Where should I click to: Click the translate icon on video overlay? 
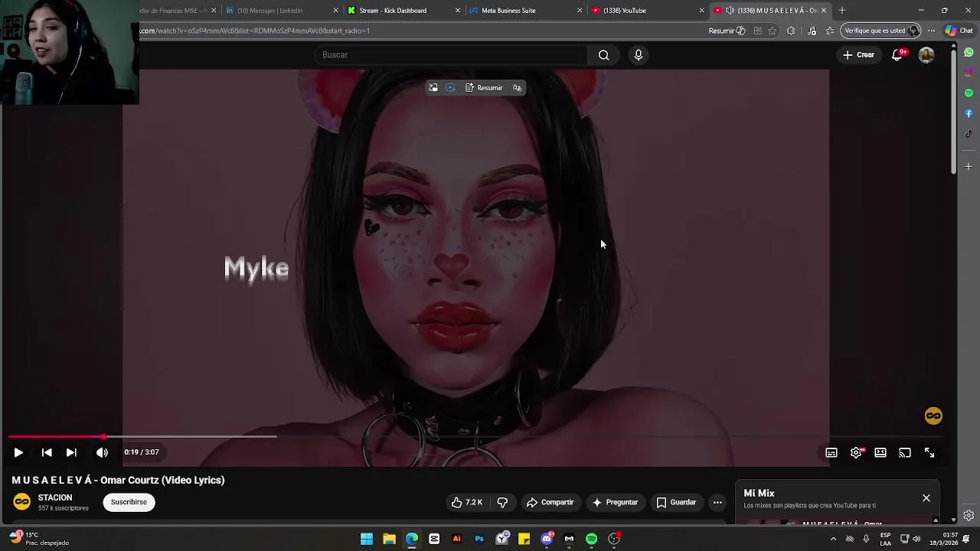[x=518, y=88]
